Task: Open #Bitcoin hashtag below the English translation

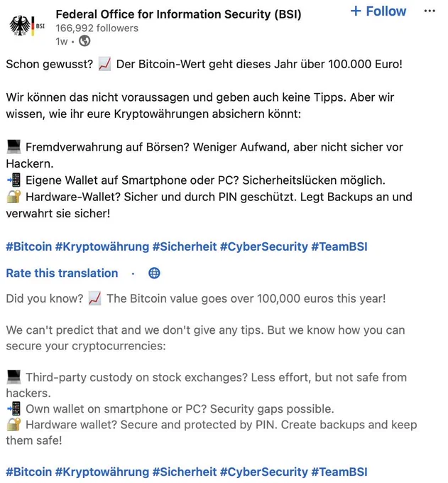Action: point(29,472)
